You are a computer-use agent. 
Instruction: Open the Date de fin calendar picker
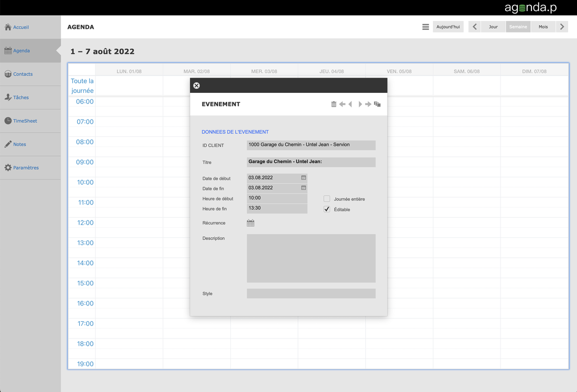303,188
